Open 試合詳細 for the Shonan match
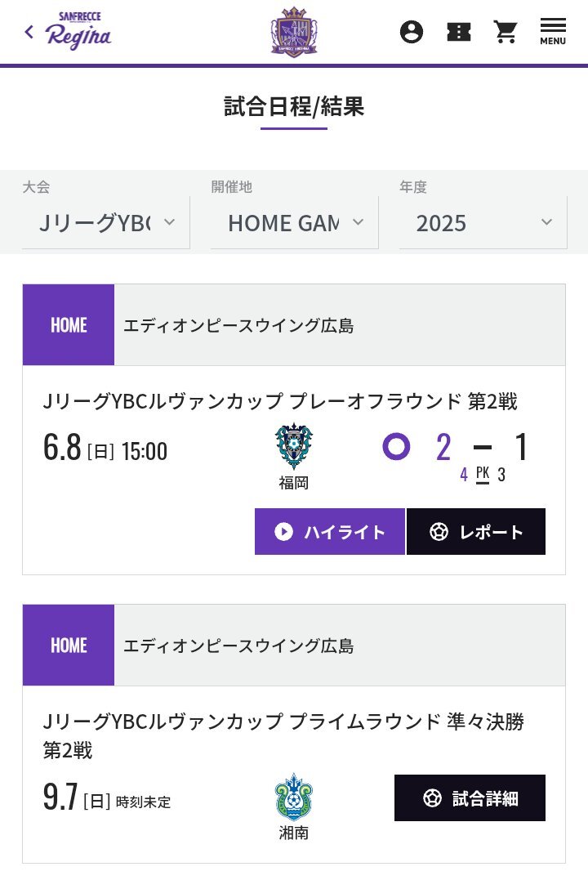588x889 pixels. (470, 798)
